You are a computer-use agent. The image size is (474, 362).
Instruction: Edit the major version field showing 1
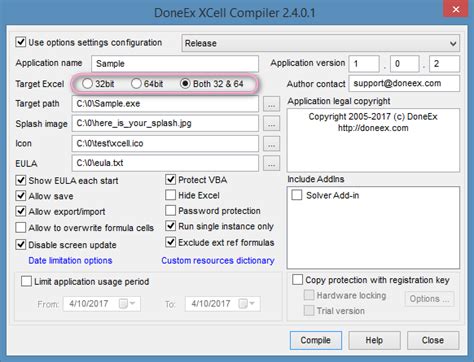[364, 64]
